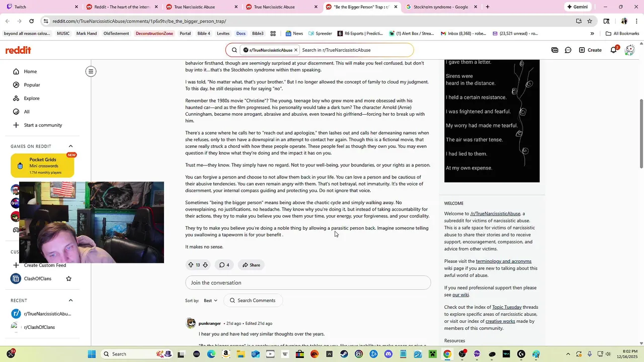Open the DeconstructionZone bookmark
Screen dimensions: 644x362
[154, 34]
